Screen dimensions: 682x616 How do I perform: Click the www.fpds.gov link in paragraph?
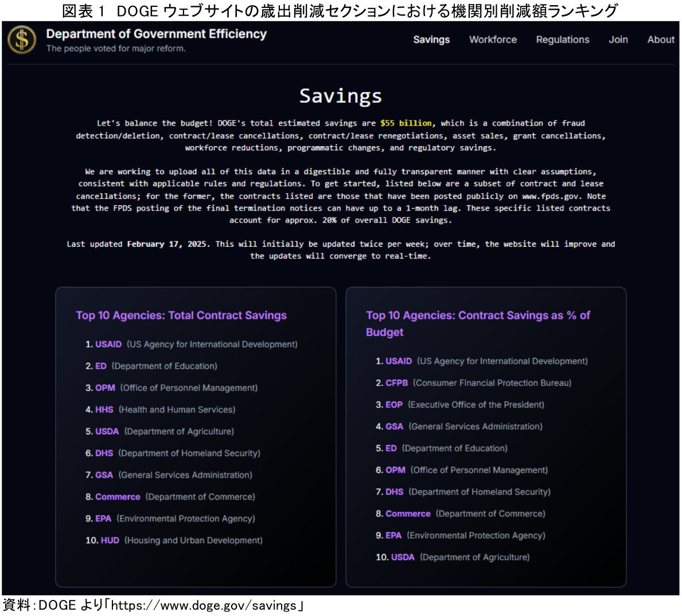pyautogui.click(x=550, y=196)
